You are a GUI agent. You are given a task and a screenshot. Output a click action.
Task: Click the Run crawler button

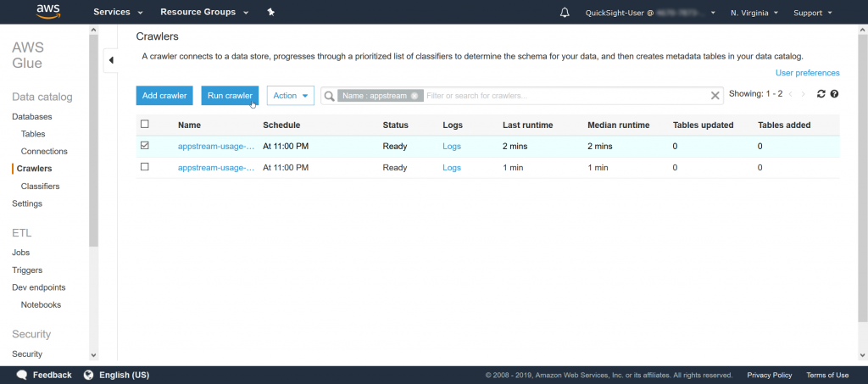click(230, 95)
